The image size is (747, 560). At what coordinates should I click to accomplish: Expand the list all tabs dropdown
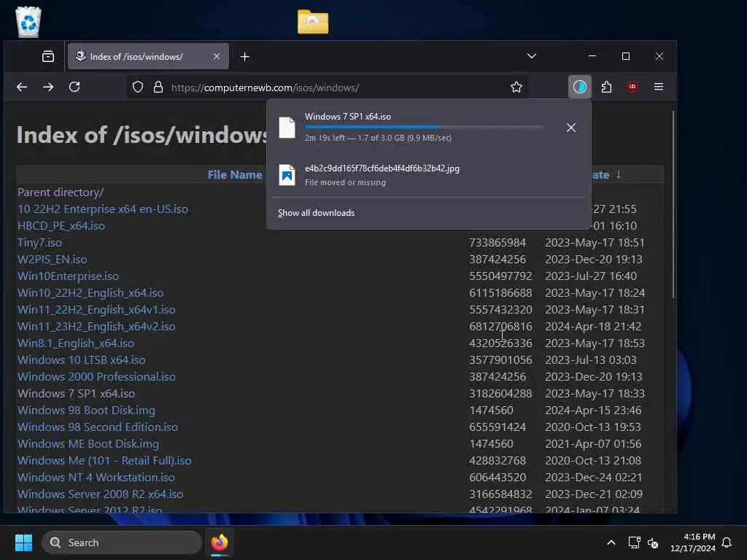(532, 56)
